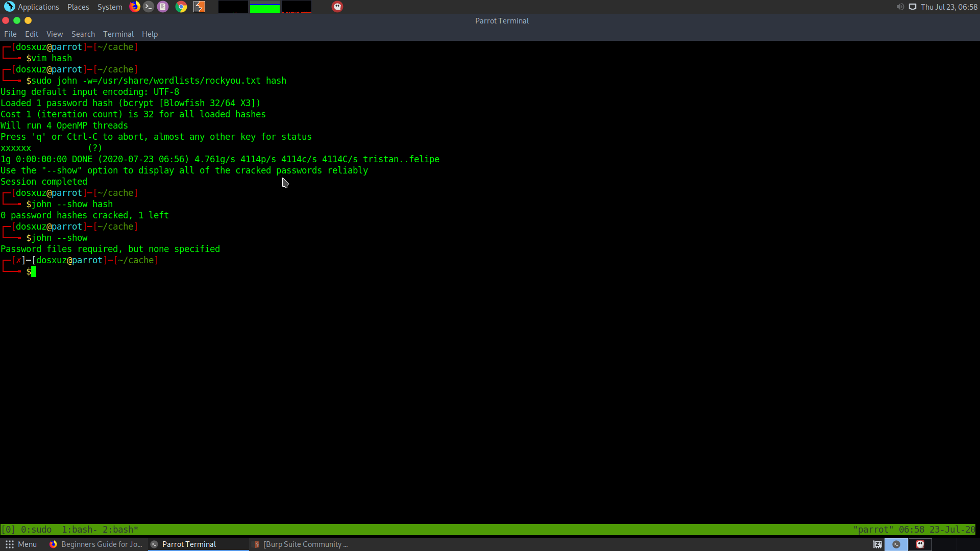Launch Firefox from top panel

(x=135, y=7)
